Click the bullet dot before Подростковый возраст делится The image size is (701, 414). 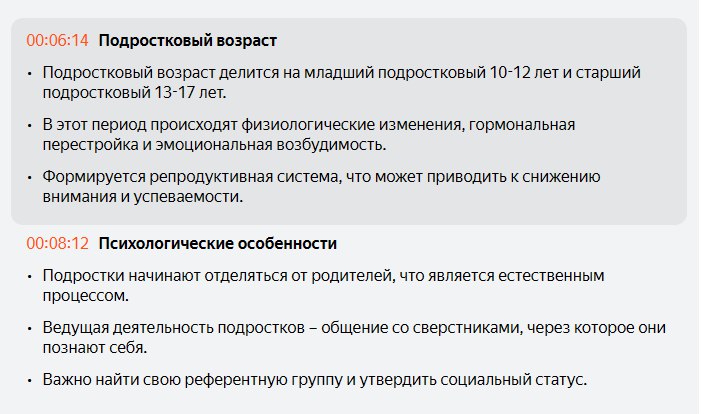[30, 73]
